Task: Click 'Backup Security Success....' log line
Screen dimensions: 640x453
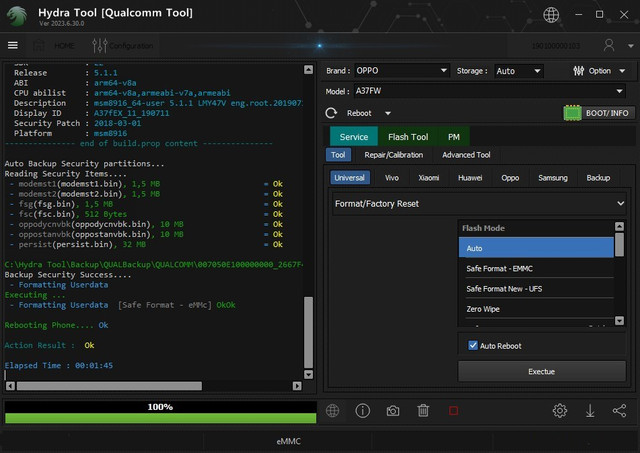Action: (x=68, y=275)
